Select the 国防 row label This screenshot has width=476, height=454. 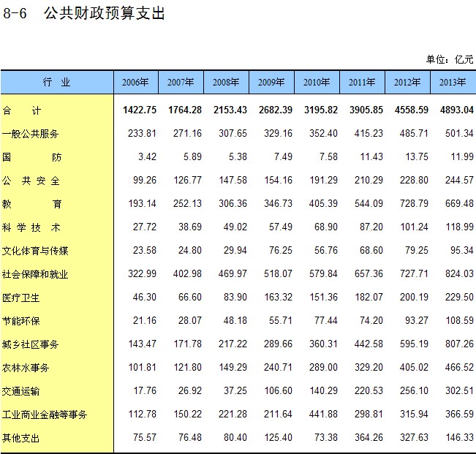tap(31, 157)
